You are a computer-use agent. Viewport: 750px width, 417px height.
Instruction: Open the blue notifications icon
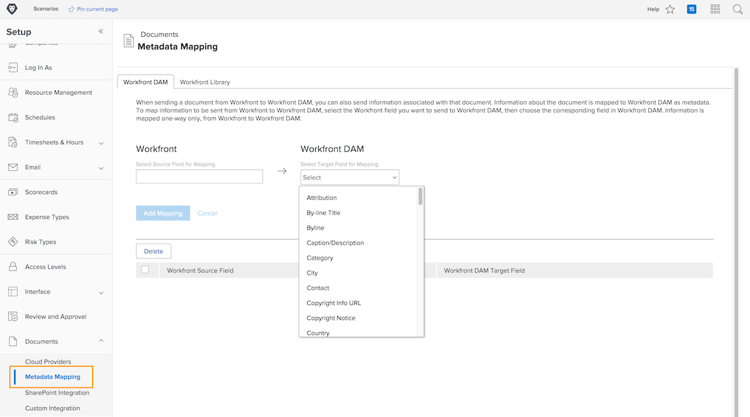point(692,9)
